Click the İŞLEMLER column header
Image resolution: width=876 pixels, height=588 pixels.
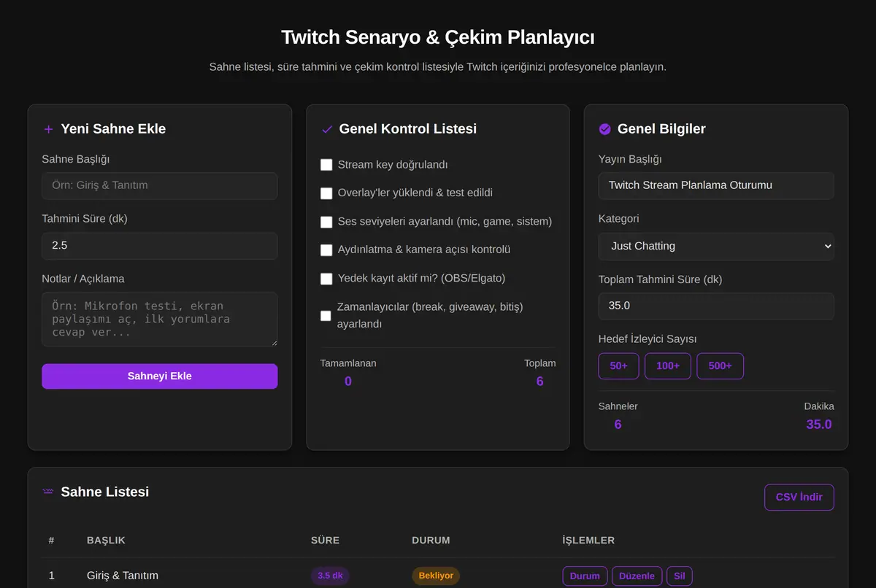(x=588, y=541)
